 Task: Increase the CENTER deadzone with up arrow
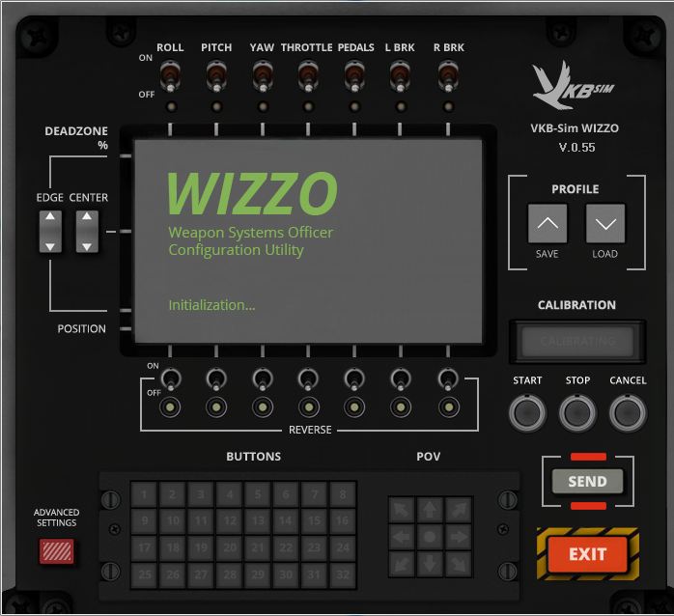[x=87, y=216]
